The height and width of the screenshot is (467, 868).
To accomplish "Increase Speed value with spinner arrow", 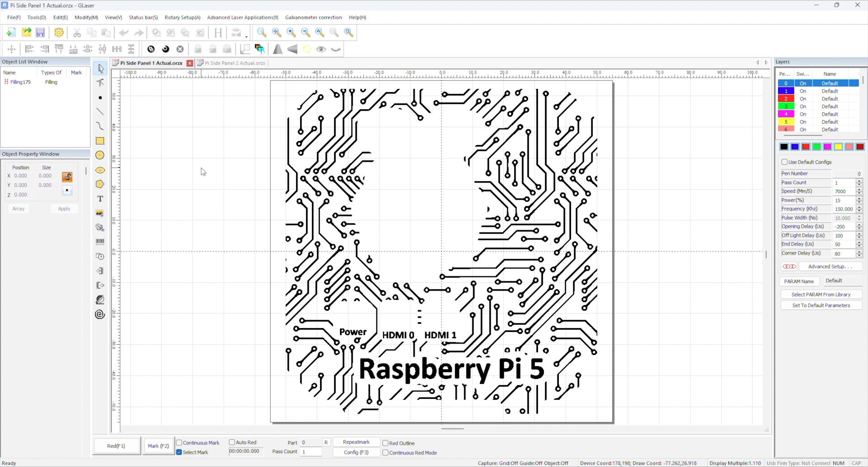I will [859, 189].
